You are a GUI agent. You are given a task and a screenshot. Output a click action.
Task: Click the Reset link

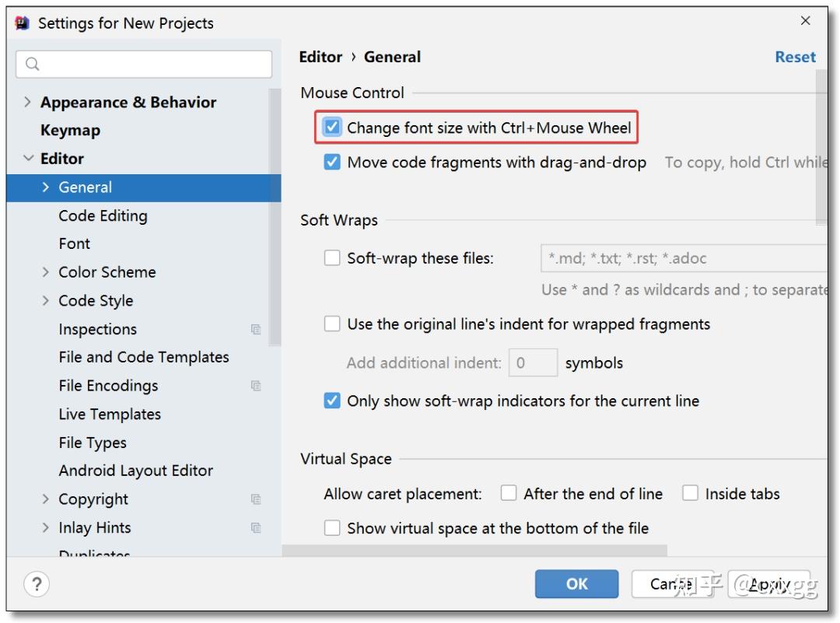point(795,57)
